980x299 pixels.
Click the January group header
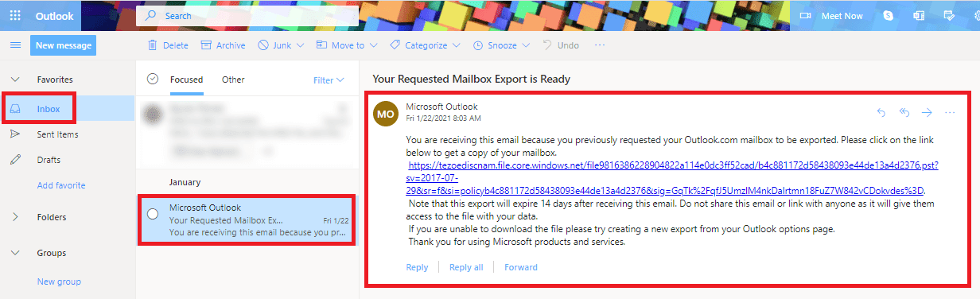[185, 182]
